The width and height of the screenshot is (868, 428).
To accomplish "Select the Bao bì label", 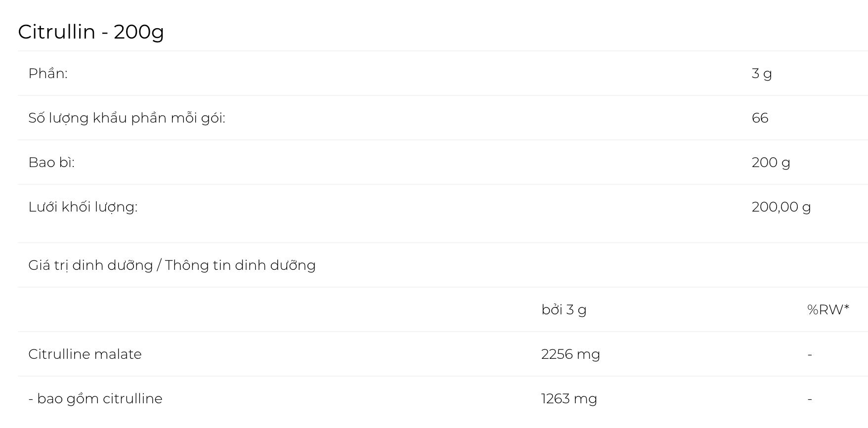I will click(x=51, y=162).
